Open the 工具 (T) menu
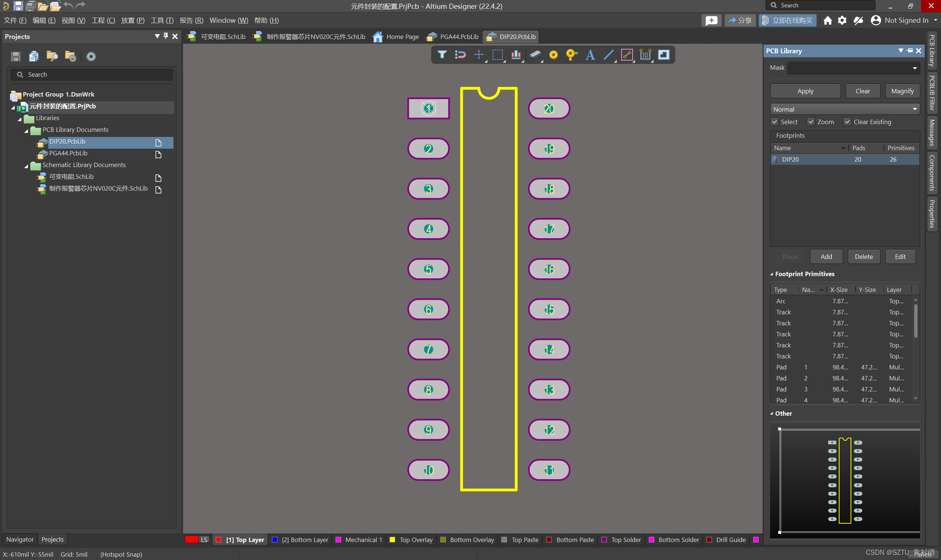 click(x=162, y=20)
